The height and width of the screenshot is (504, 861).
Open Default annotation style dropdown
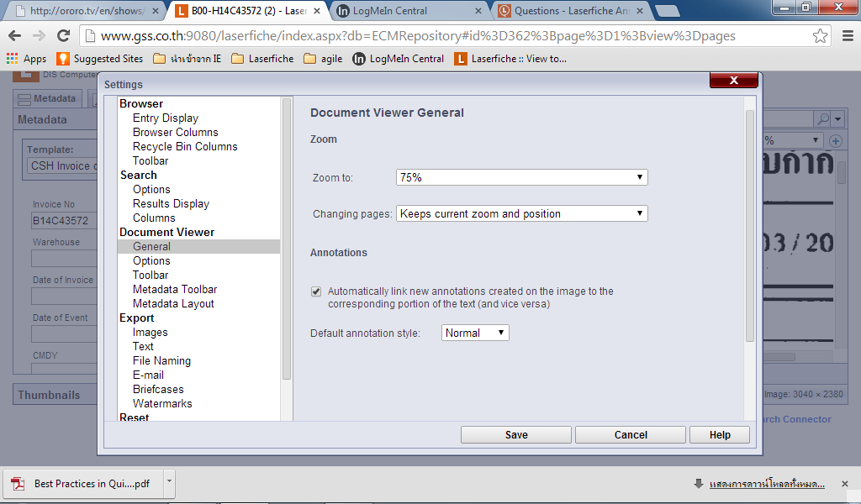pyautogui.click(x=475, y=333)
